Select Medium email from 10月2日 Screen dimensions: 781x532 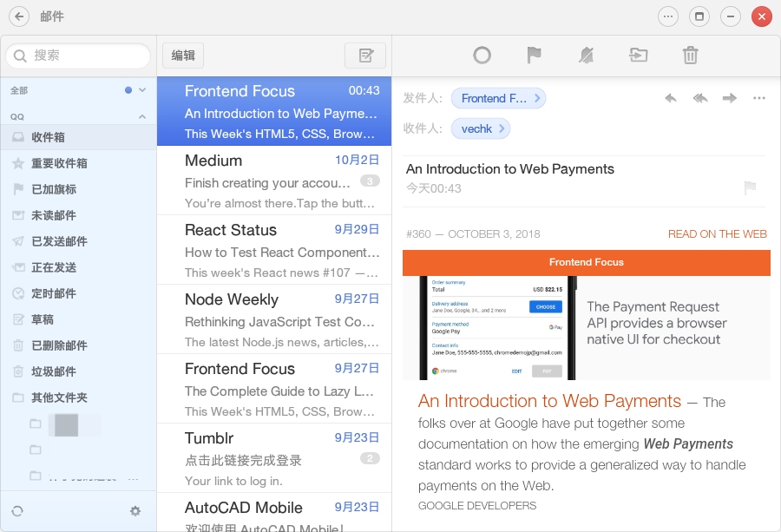274,181
